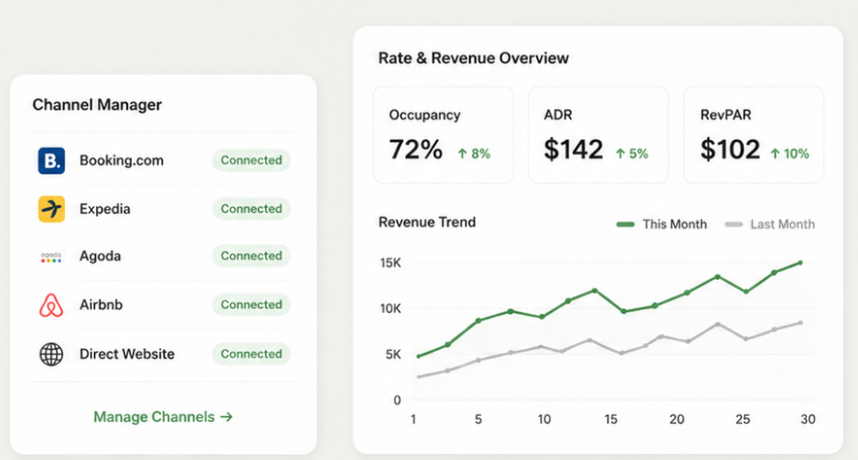Open the RevPAR $102 metric card
Image resolution: width=858 pixels, height=460 pixels.
click(x=753, y=135)
